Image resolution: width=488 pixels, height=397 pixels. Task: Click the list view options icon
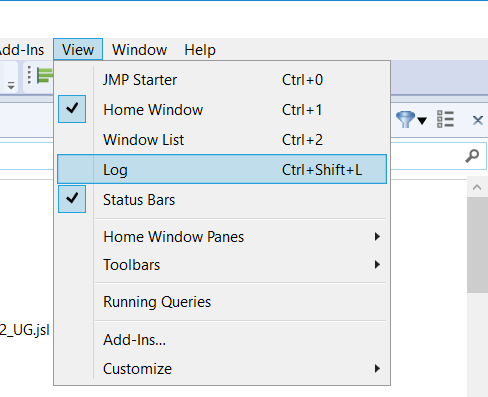445,119
